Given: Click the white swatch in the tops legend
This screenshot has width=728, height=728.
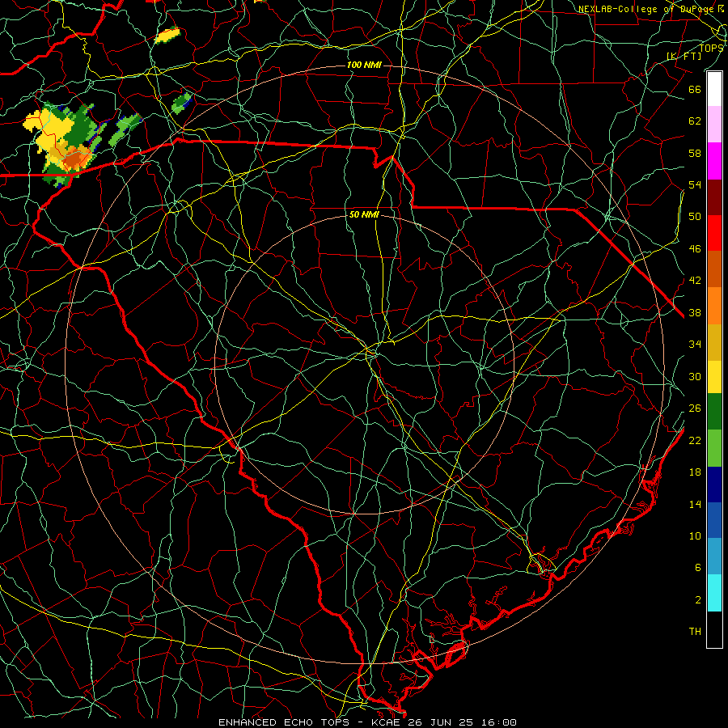Looking at the screenshot, I should point(714,89).
